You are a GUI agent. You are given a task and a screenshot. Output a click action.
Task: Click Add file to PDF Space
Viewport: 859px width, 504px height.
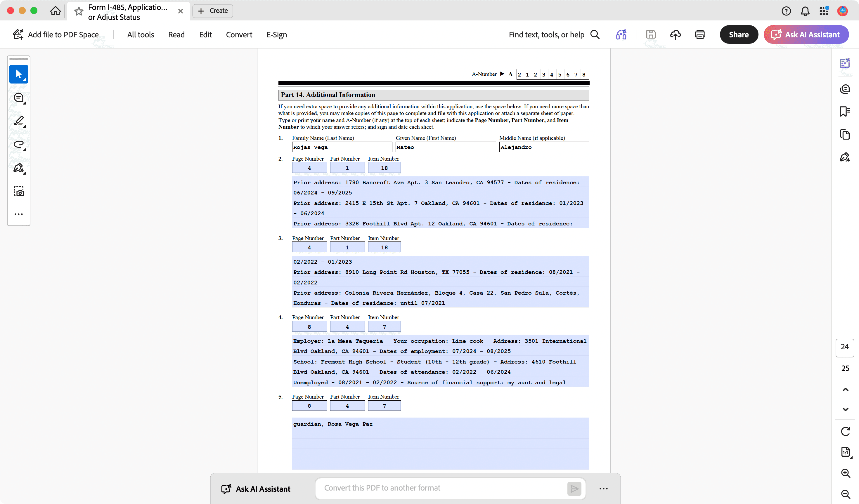pyautogui.click(x=56, y=34)
